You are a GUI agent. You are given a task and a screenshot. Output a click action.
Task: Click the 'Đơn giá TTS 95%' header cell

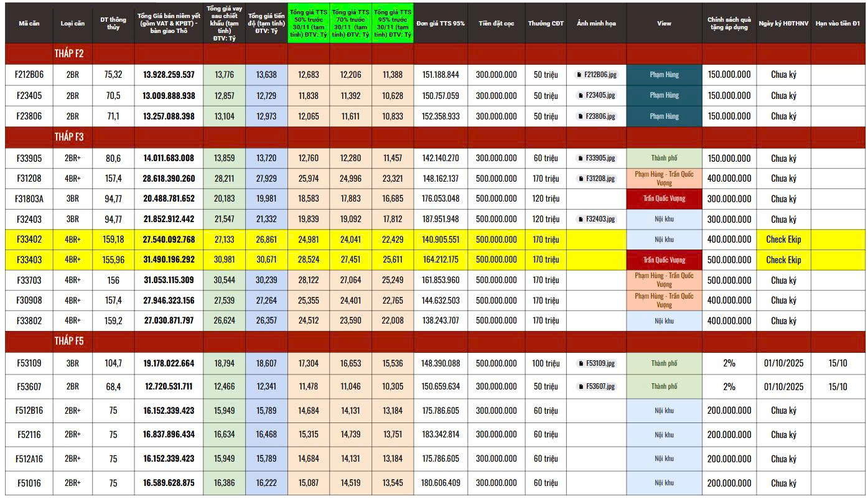click(441, 24)
